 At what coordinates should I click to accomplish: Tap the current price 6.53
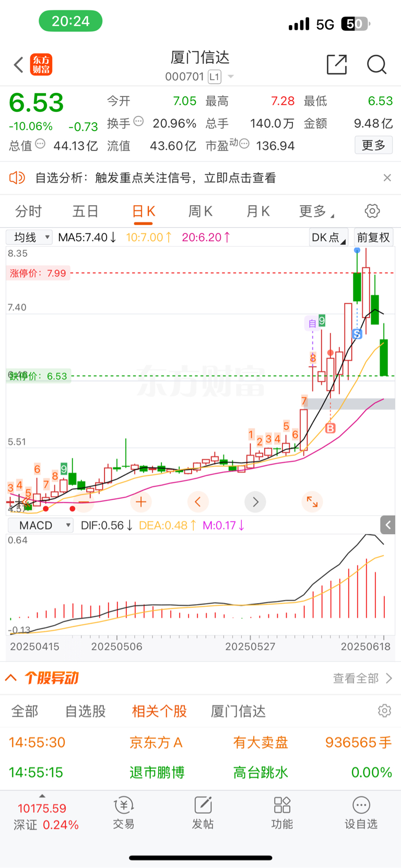pos(37,102)
